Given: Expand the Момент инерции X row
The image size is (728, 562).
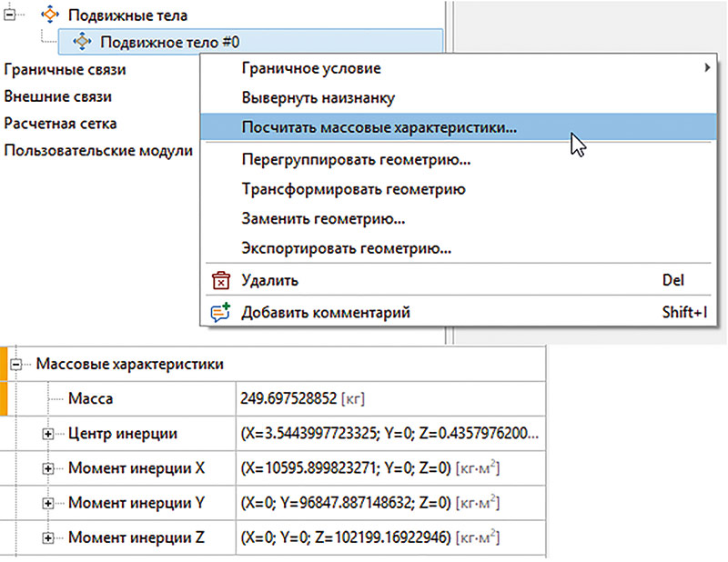Looking at the screenshot, I should tap(49, 468).
